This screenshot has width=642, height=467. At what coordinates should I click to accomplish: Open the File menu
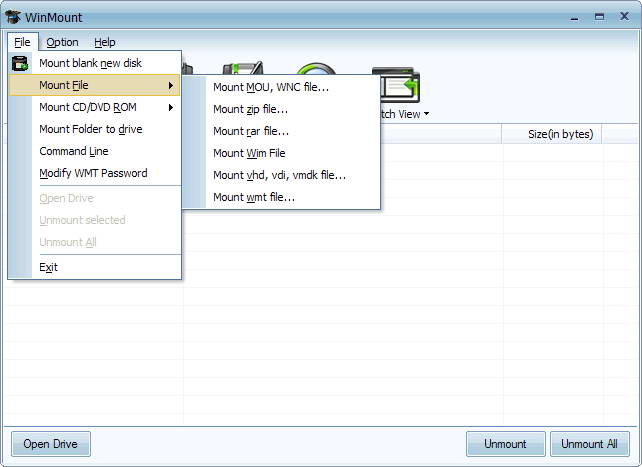pos(23,42)
